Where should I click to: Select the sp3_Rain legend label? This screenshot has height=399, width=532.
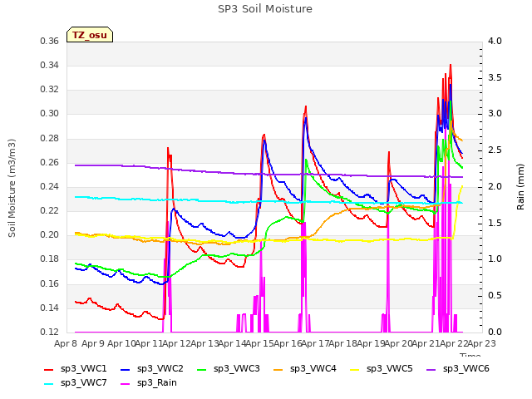click(x=157, y=383)
